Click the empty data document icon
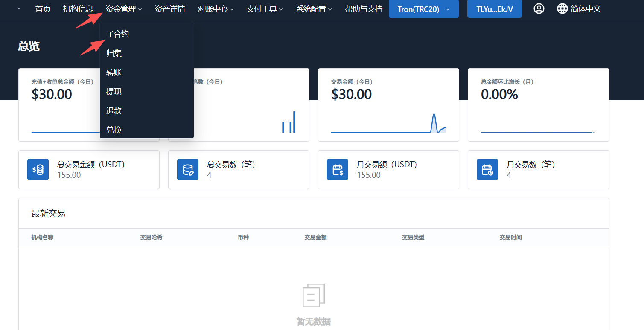Image resolution: width=644 pixels, height=330 pixels. 314,295
